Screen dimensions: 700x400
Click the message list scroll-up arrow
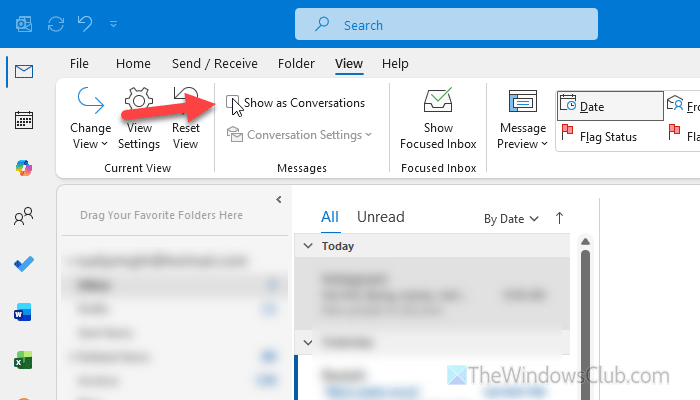tap(585, 242)
